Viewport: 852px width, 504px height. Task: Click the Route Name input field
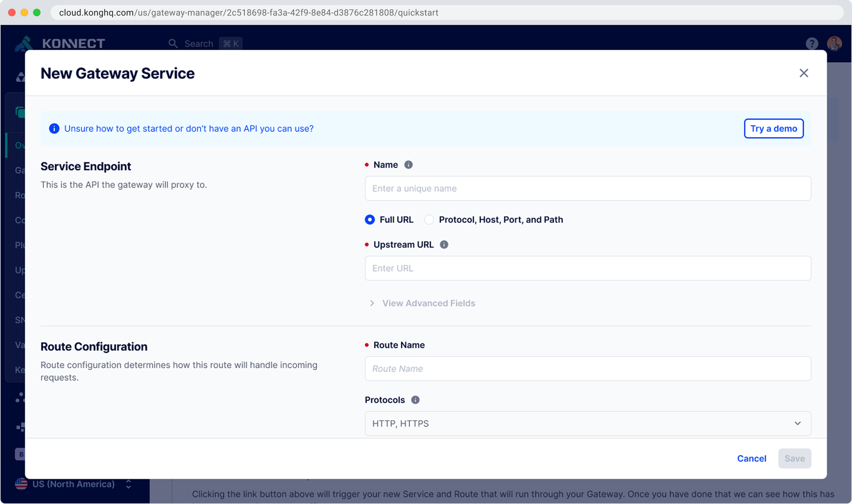tap(588, 369)
